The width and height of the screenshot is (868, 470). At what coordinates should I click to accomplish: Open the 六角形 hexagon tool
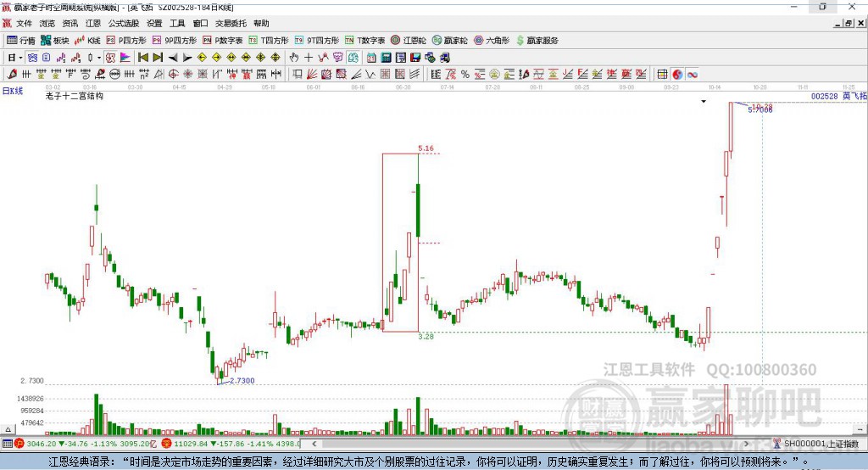(x=492, y=41)
